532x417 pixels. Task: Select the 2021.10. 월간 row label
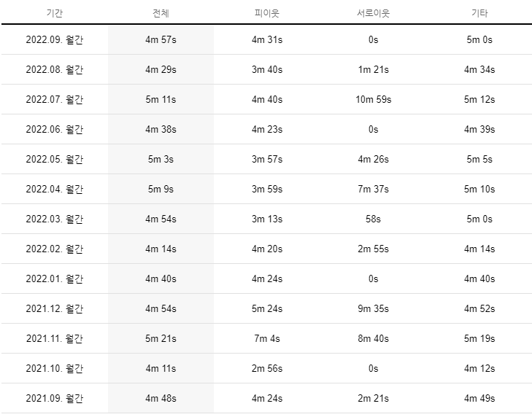pos(54,368)
